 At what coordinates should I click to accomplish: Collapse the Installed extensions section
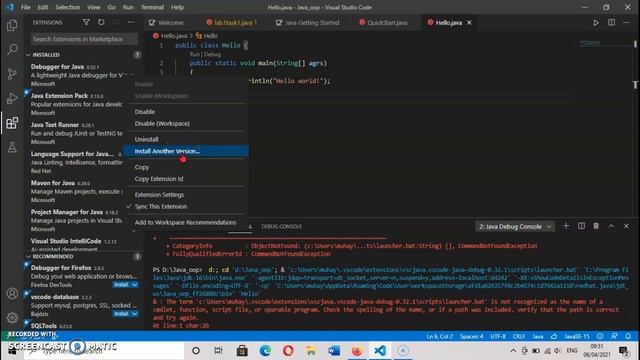pos(28,55)
